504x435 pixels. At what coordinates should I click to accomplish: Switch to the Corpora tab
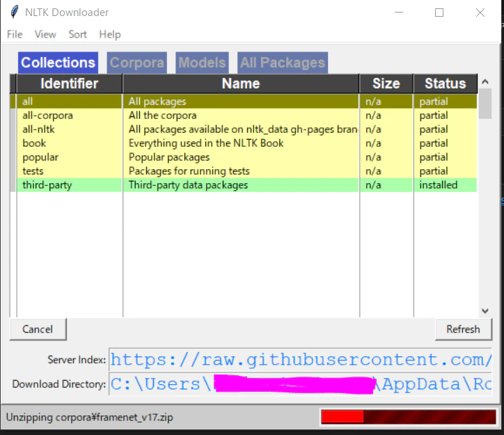pos(137,63)
